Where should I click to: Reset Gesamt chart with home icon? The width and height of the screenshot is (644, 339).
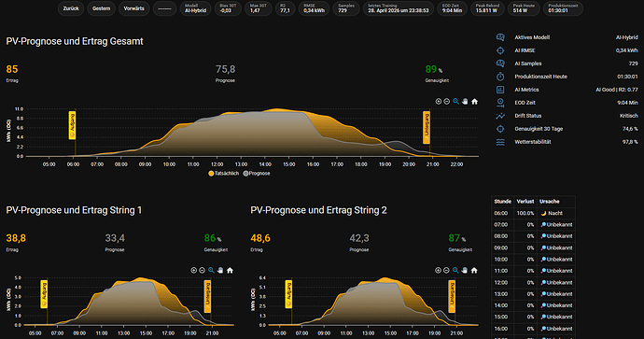474,102
